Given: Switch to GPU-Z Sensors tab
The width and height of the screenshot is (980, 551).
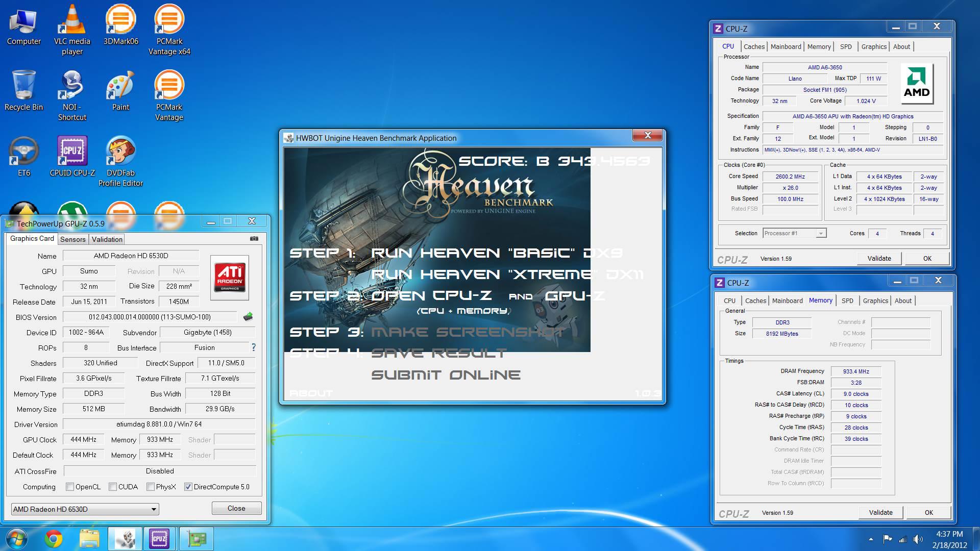Looking at the screenshot, I should pos(73,239).
